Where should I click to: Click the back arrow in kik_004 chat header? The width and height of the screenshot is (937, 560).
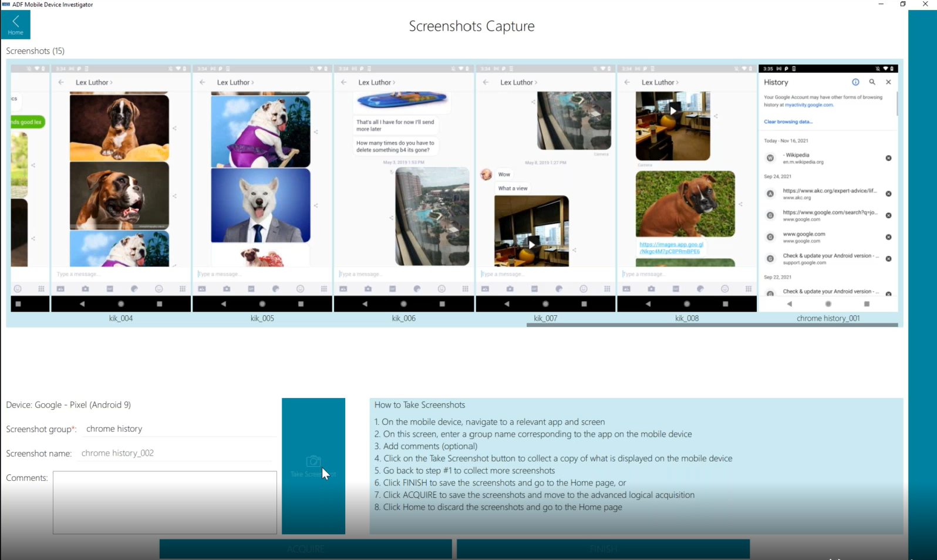pyautogui.click(x=60, y=82)
